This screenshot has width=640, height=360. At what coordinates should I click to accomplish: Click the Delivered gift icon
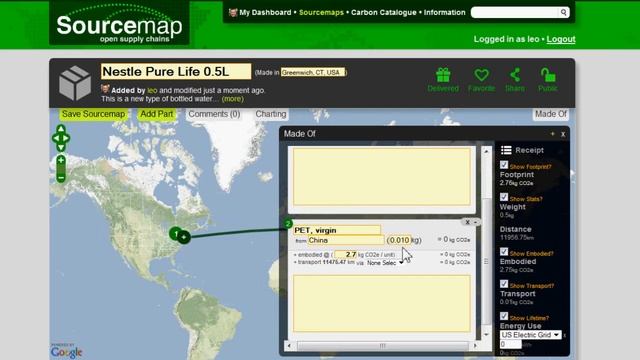point(443,75)
